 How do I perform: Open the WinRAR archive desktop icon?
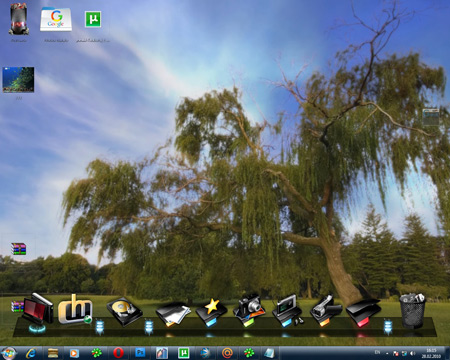click(18, 249)
